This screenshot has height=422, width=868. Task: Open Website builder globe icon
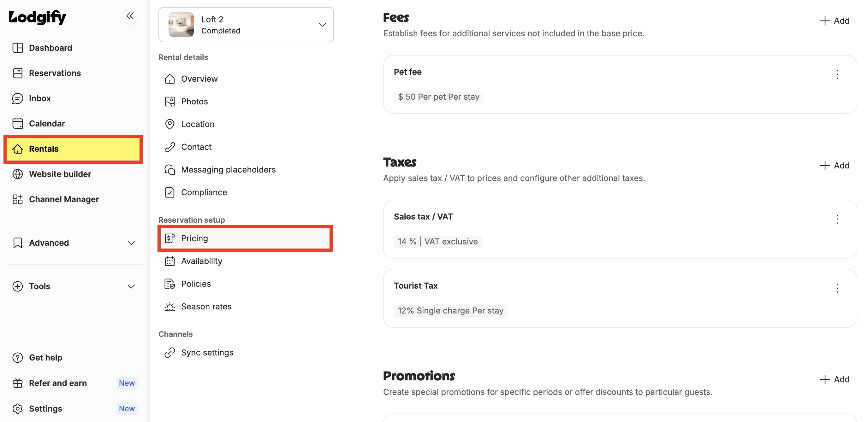pyautogui.click(x=18, y=174)
